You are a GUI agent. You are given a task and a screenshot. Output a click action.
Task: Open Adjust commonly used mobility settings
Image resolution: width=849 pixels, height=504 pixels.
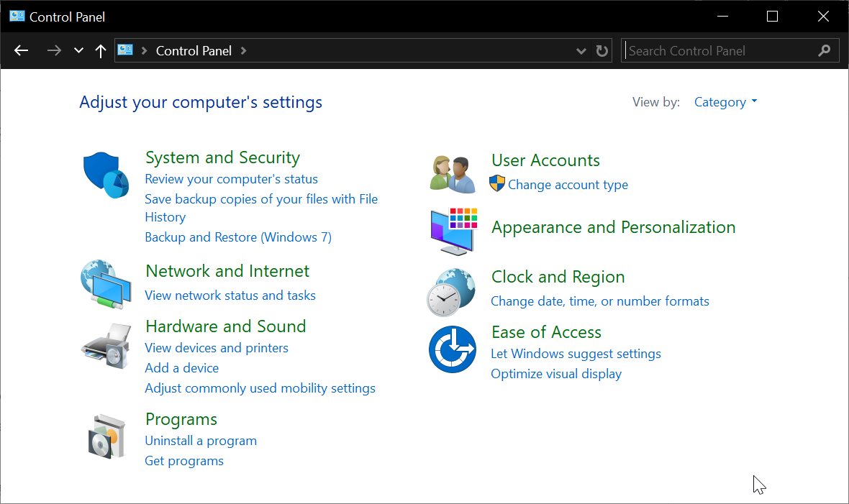click(x=260, y=388)
